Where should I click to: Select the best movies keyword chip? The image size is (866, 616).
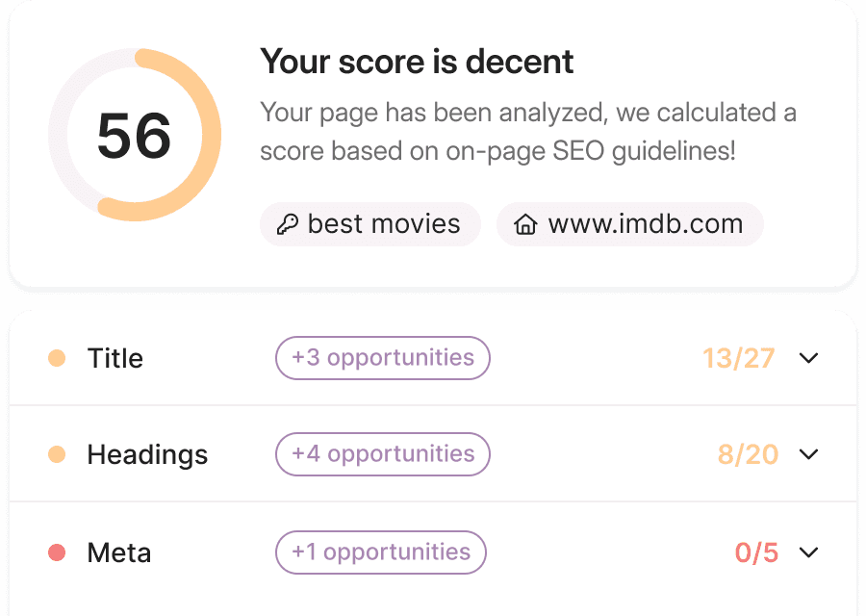point(370,224)
